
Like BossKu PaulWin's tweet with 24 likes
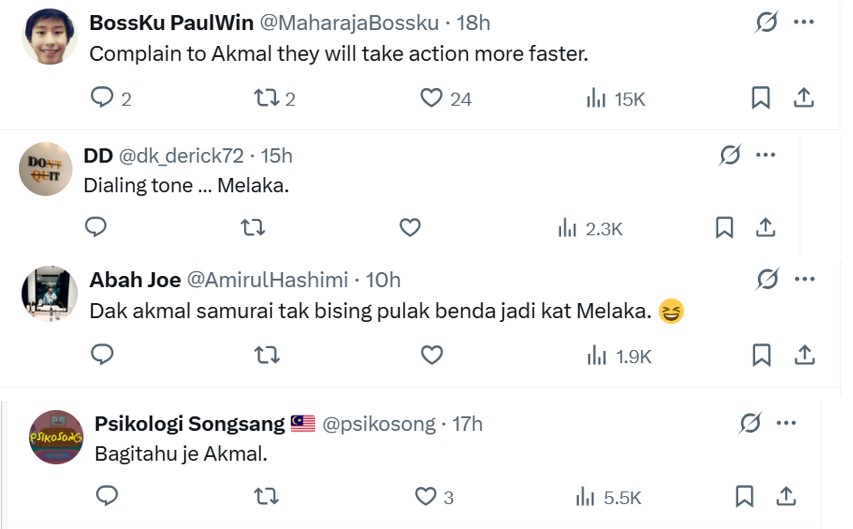click(x=431, y=98)
